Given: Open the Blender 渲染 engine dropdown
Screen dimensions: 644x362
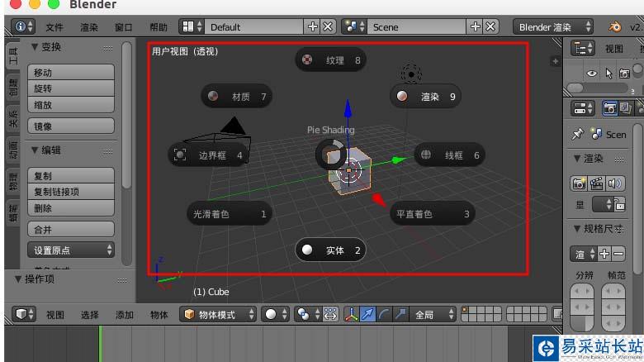Looking at the screenshot, I should [553, 26].
